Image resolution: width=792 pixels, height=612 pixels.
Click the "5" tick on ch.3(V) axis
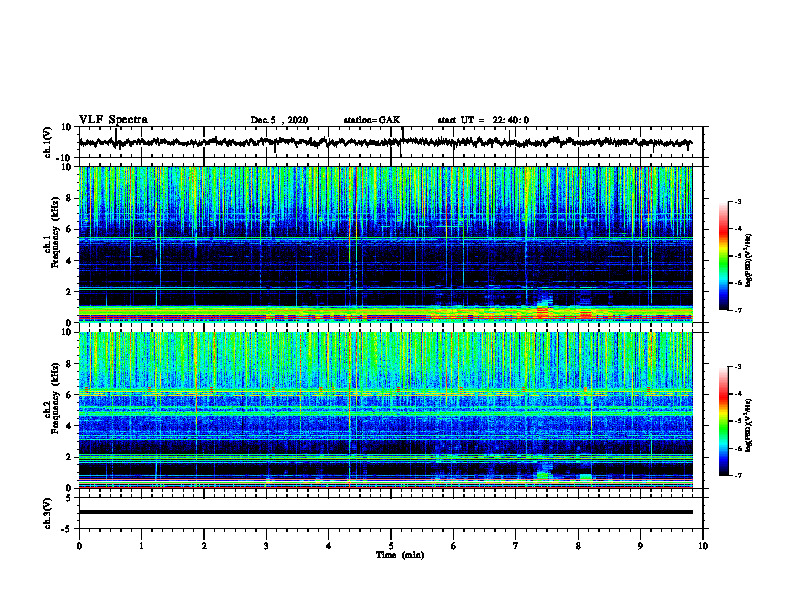coord(70,498)
